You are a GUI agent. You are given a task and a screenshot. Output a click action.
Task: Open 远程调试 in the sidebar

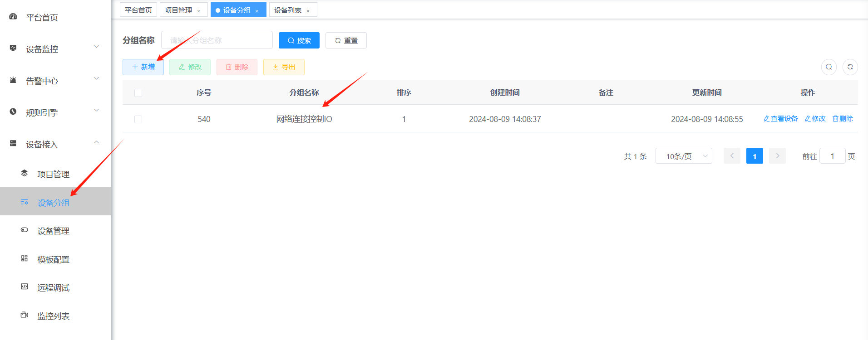53,288
